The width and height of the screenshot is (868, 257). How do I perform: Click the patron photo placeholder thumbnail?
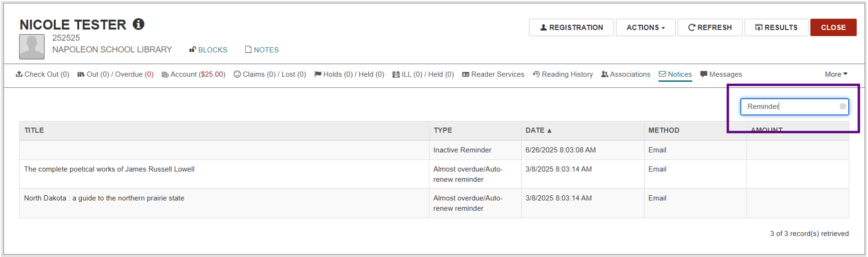32,47
